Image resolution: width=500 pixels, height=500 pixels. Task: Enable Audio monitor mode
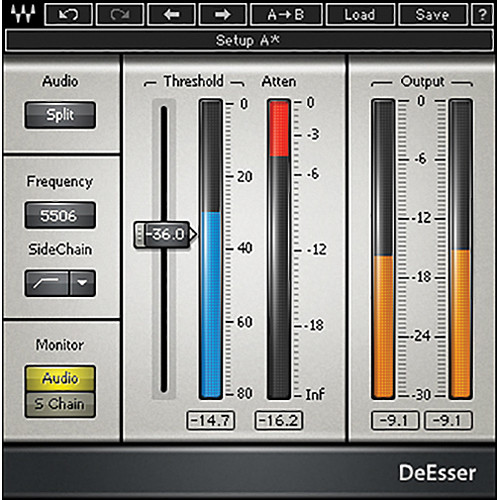pos(60,378)
